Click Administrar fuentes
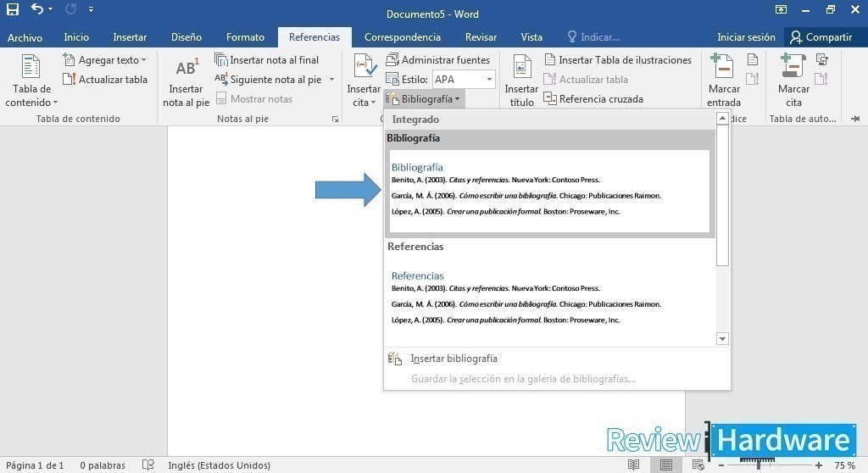This screenshot has width=868, height=473. tap(438, 60)
